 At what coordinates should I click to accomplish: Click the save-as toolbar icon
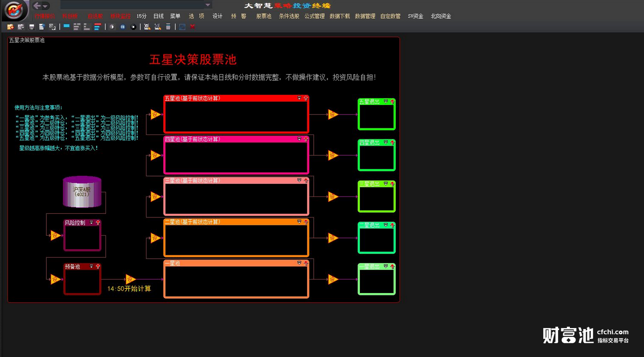pyautogui.click(x=42, y=27)
